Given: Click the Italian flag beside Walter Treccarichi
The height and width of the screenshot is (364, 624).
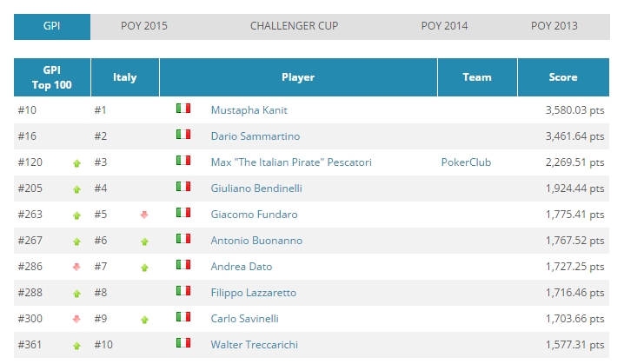Looking at the screenshot, I should point(183,343).
